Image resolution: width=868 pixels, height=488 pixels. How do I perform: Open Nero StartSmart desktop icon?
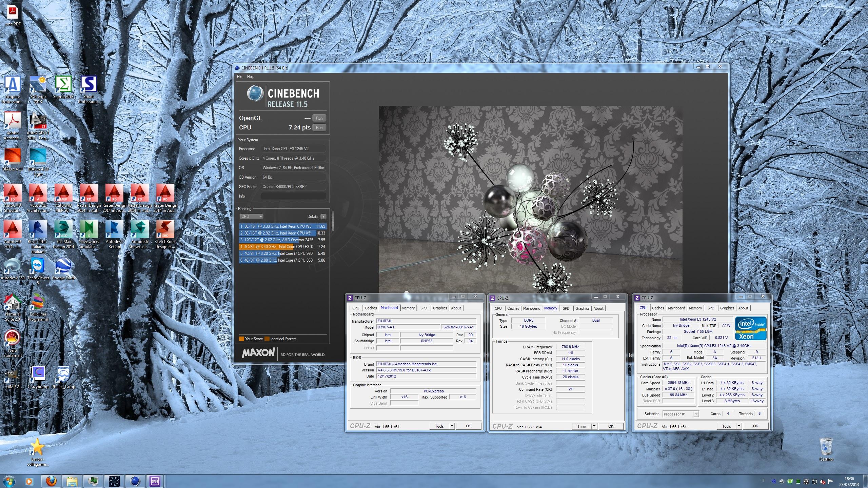coord(13,344)
